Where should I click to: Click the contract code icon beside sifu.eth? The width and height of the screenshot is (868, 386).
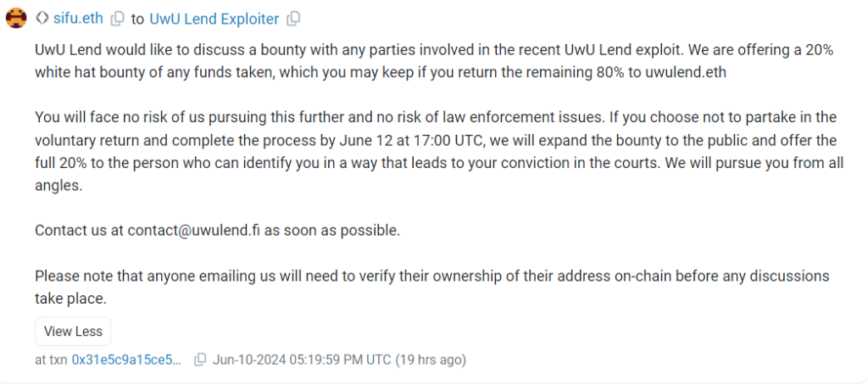coord(42,18)
